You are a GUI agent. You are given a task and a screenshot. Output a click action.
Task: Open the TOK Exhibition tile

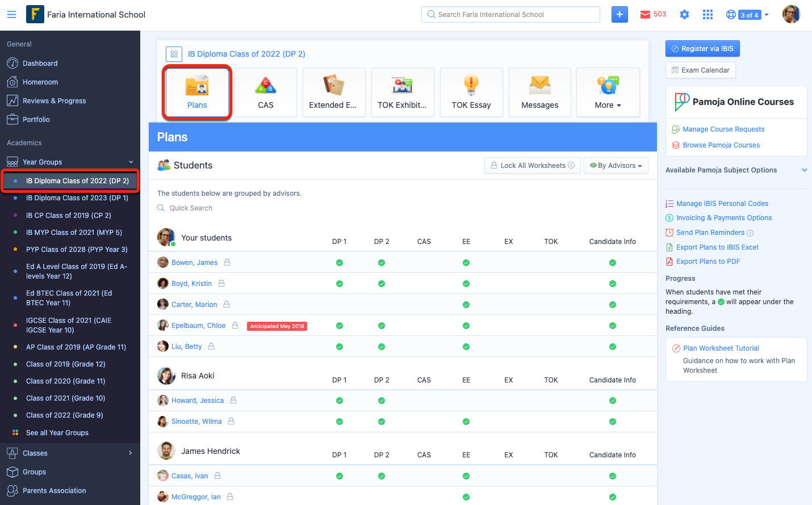click(403, 92)
